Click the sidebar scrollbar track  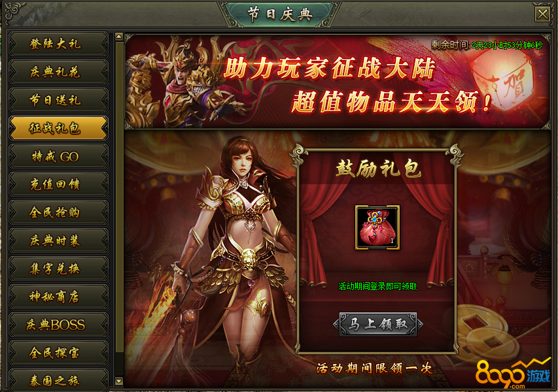tap(119, 209)
